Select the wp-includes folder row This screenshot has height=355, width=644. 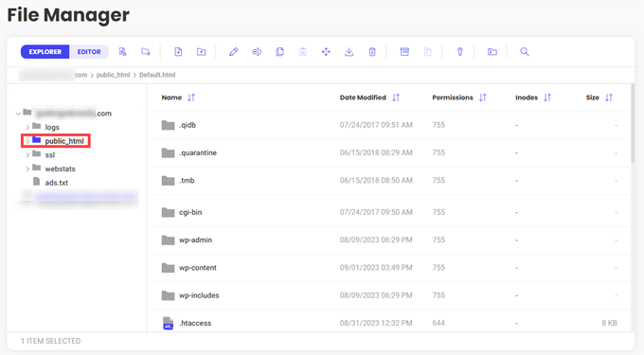pyautogui.click(x=389, y=295)
